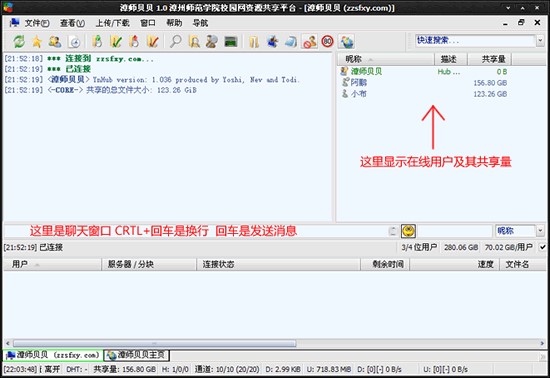Open finished downloads green checkmark icon
The height and width of the screenshot is (378, 550).
pos(116,41)
